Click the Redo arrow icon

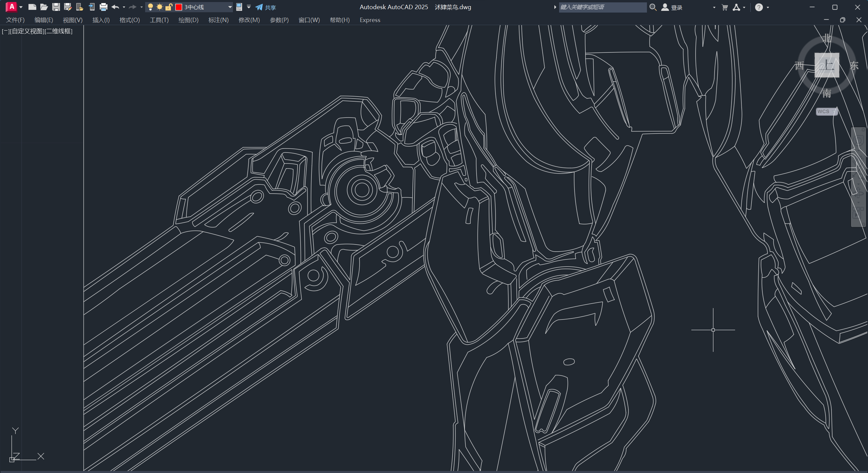[133, 7]
